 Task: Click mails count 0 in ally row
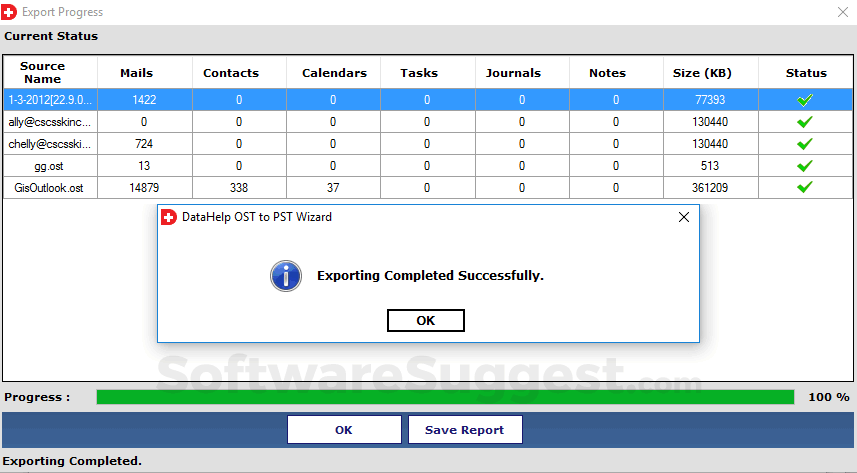[x=144, y=122]
